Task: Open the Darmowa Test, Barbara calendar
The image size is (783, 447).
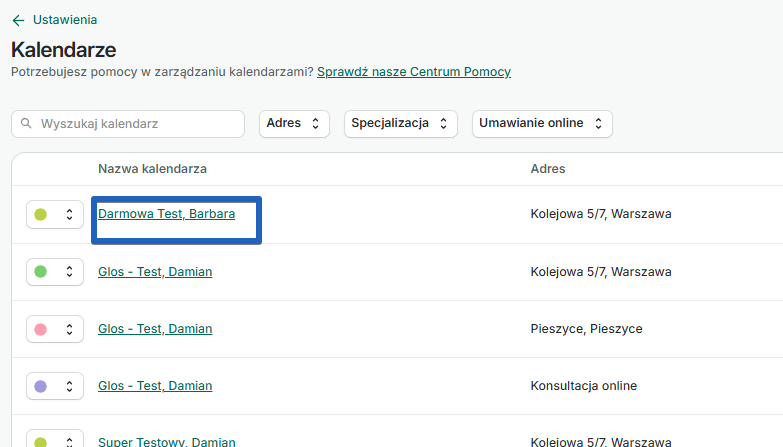Action: [166, 214]
